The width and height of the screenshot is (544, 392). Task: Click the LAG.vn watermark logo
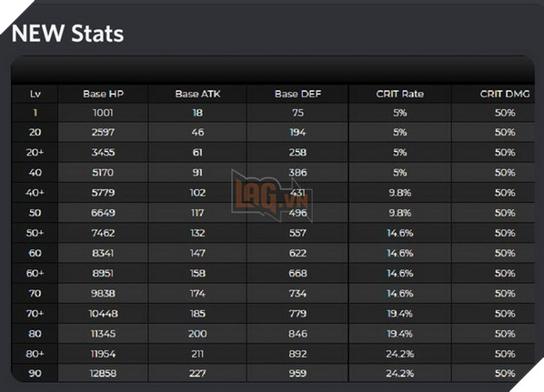(270, 195)
